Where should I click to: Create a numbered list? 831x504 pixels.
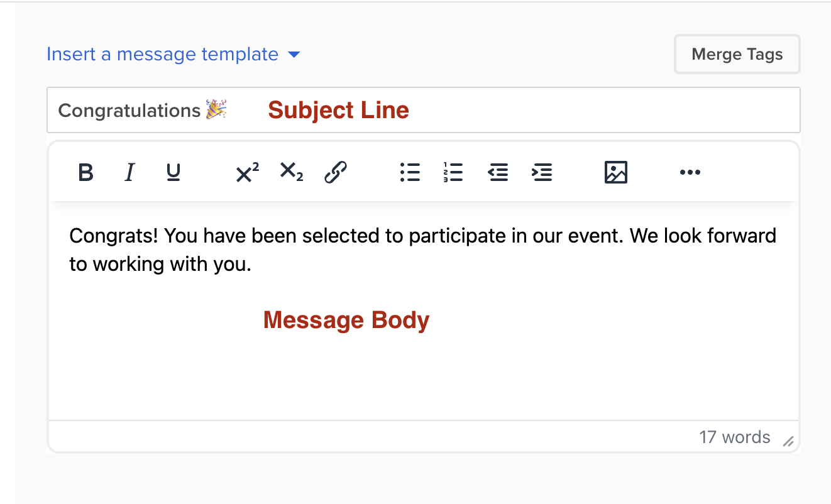click(x=453, y=172)
